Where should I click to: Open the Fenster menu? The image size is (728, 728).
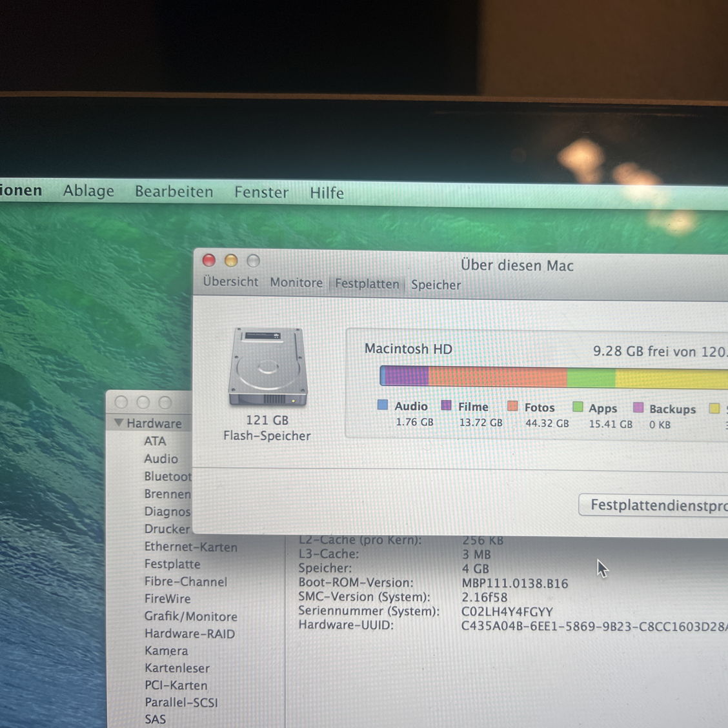pyautogui.click(x=261, y=192)
